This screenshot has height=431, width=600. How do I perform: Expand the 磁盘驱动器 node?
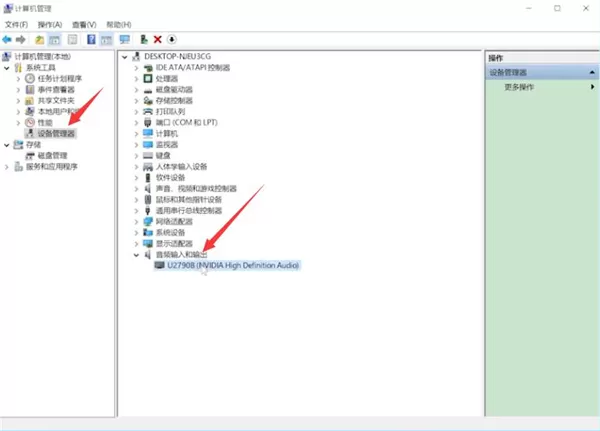coord(136,90)
